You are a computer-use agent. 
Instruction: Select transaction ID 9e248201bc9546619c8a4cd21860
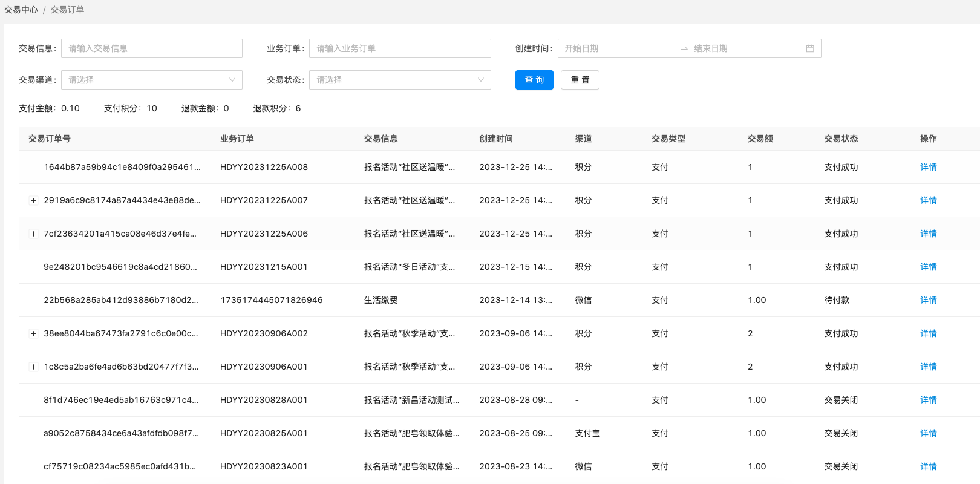(x=120, y=267)
